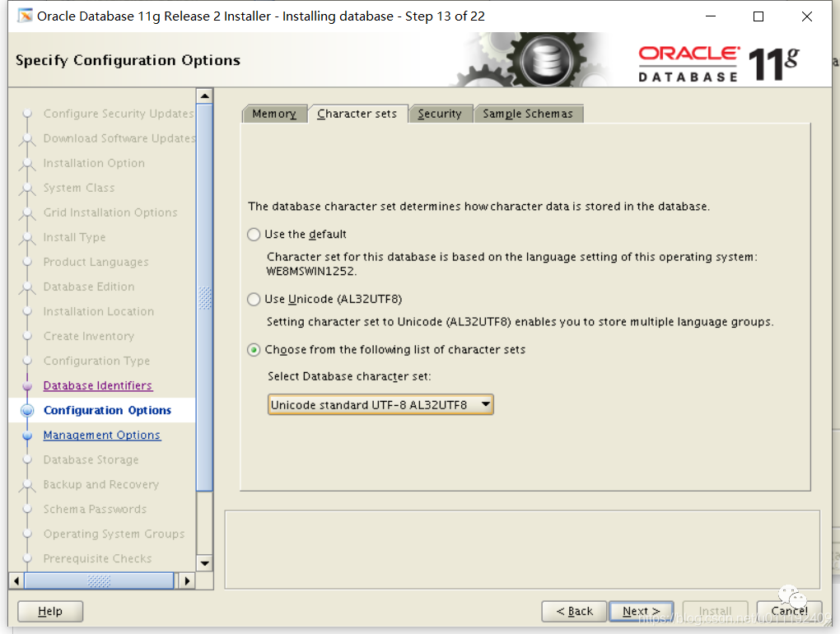Click the 'Prerequisite Checks' step text

[x=97, y=558]
